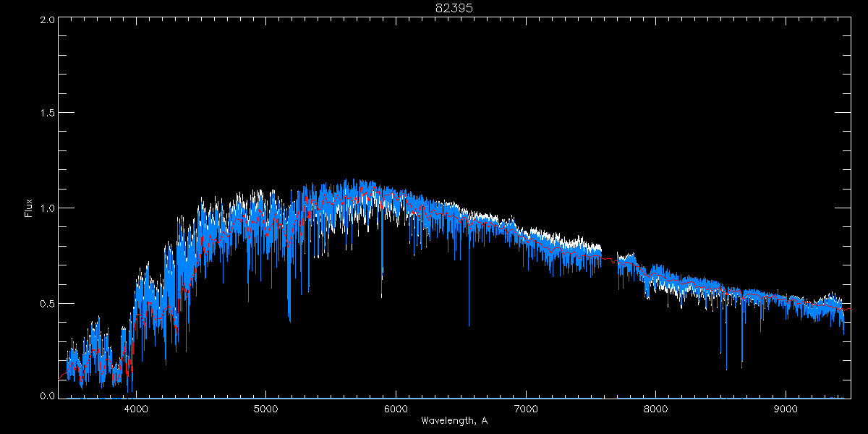Click bottom of deep absorption line near 6560
868x434 pixels.
[x=469, y=324]
